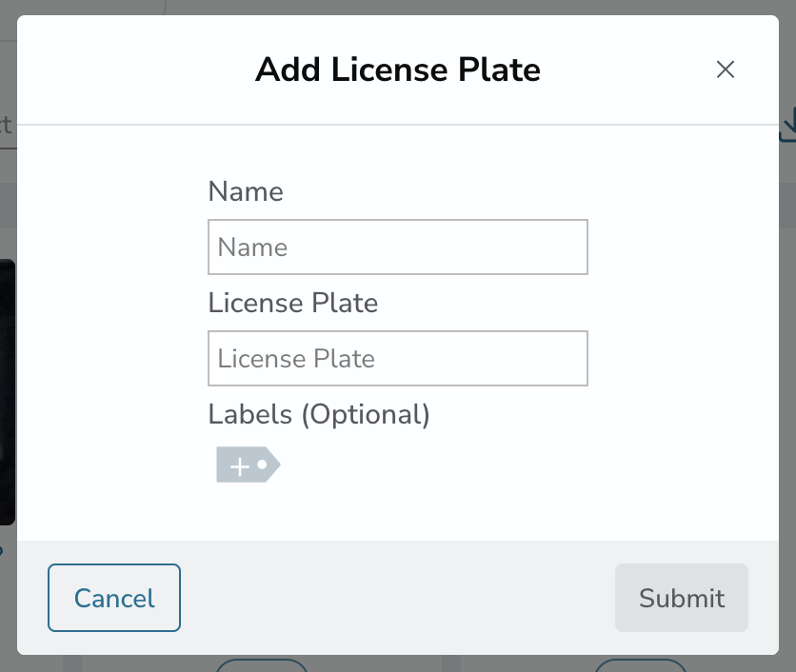Click the Name field label
Screen dimensions: 796x672
point(246,191)
